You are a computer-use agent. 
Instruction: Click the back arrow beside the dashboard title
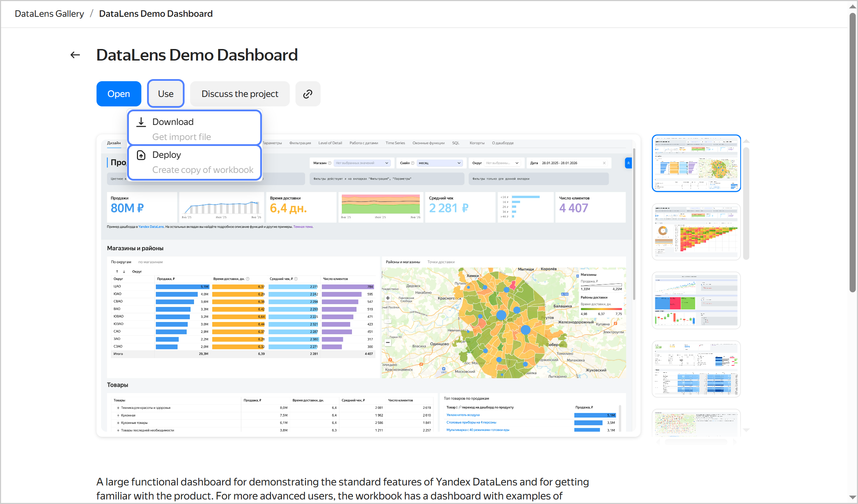75,55
